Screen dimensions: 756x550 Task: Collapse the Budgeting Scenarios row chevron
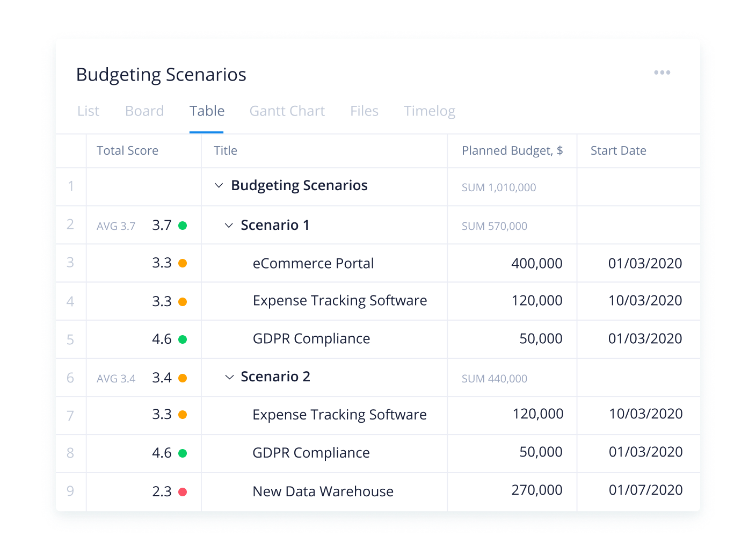219,186
